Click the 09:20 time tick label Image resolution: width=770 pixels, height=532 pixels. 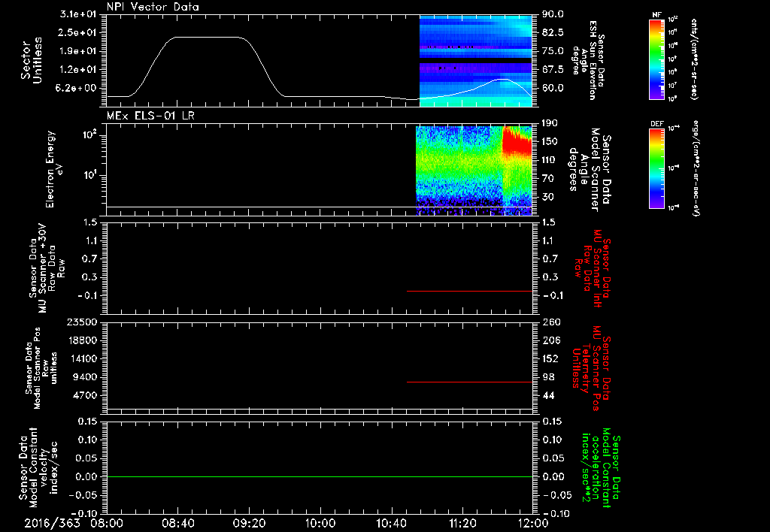click(249, 523)
